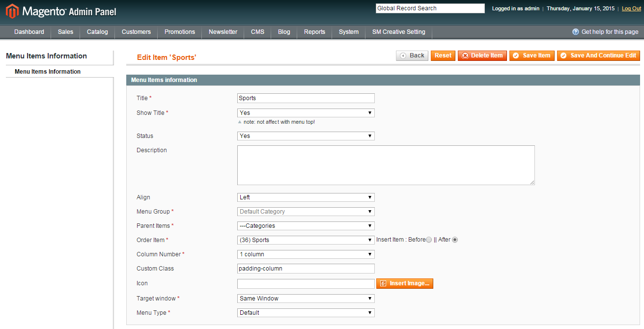The width and height of the screenshot is (644, 329).
Task: Open the Column Number dropdown
Action: [x=306, y=254]
